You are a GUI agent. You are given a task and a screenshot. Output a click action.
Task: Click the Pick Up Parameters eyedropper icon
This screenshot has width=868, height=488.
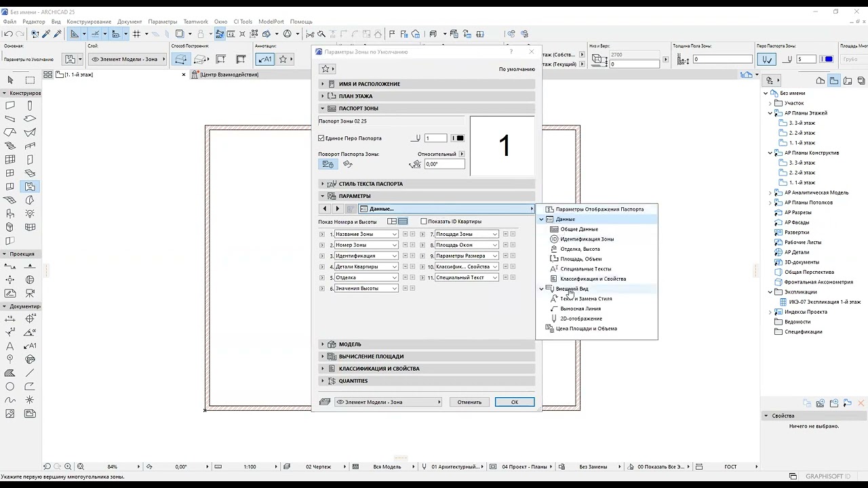coord(46,34)
